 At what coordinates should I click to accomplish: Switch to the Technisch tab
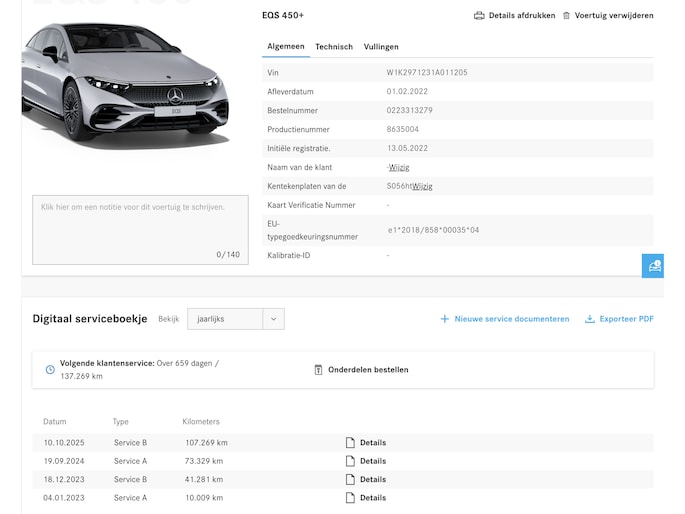[x=334, y=47]
